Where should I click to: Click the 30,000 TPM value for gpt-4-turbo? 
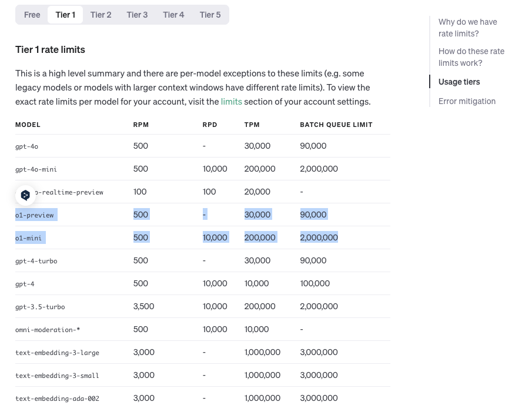pyautogui.click(x=257, y=260)
